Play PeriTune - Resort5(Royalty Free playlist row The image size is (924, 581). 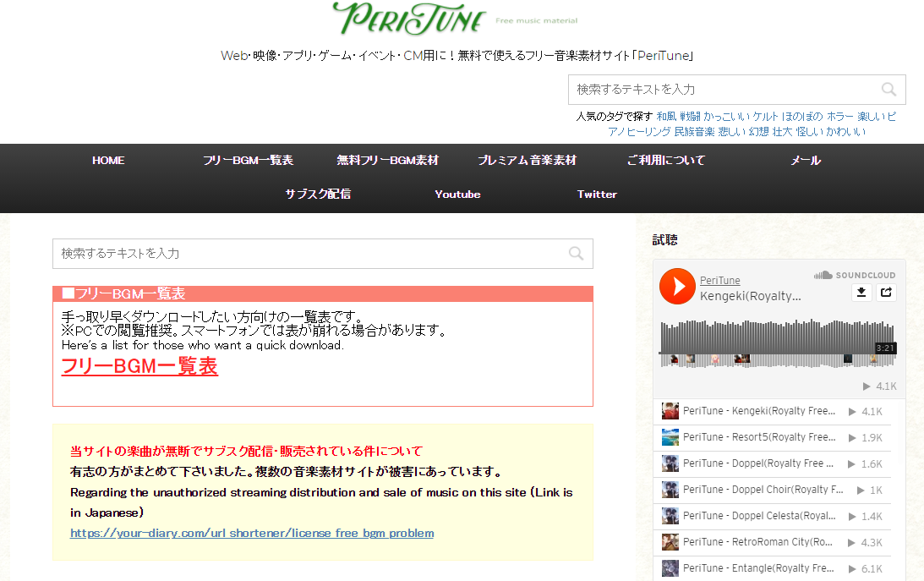coord(772,437)
